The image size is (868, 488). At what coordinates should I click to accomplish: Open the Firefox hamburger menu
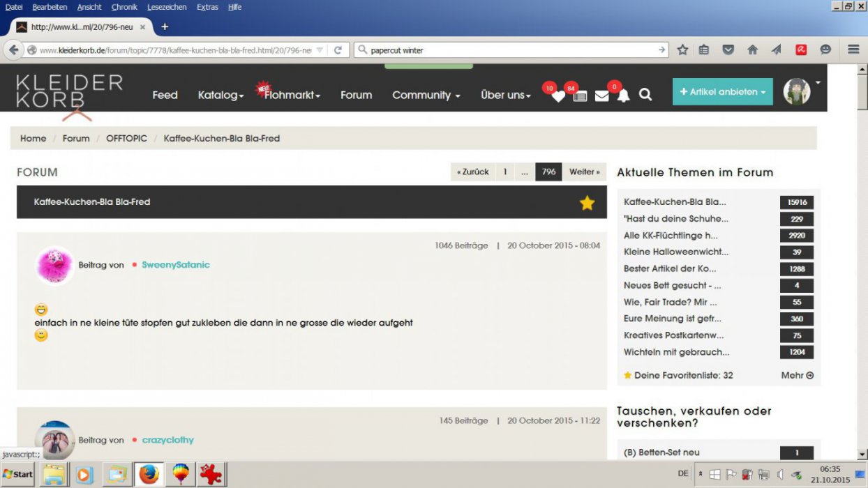(x=853, y=50)
